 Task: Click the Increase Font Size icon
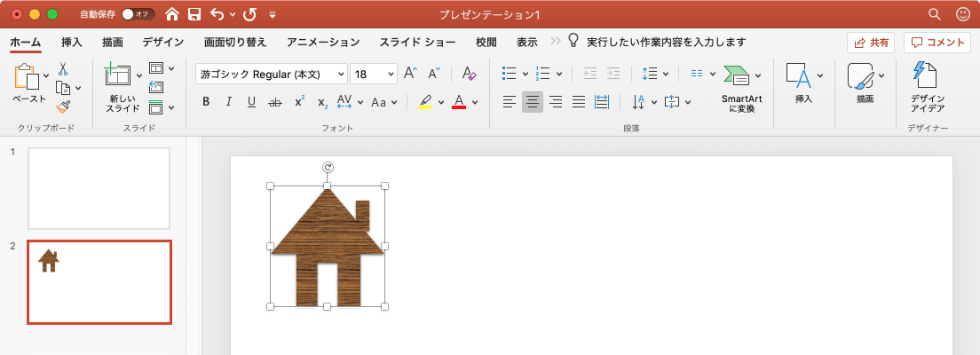pyautogui.click(x=410, y=74)
